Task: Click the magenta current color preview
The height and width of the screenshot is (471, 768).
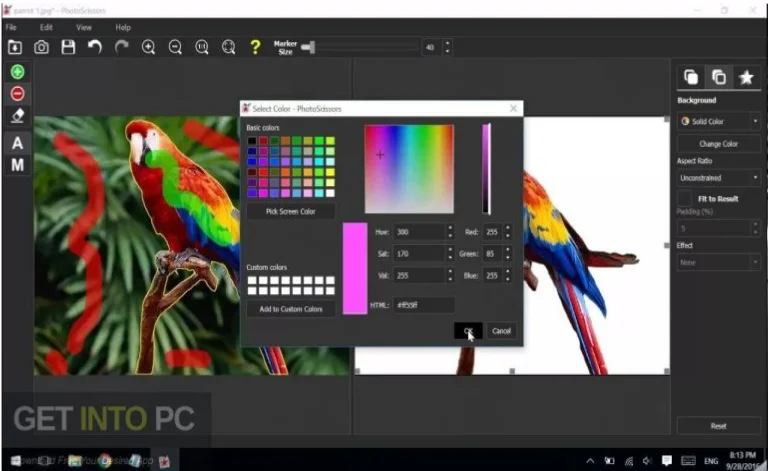Action: [x=355, y=268]
